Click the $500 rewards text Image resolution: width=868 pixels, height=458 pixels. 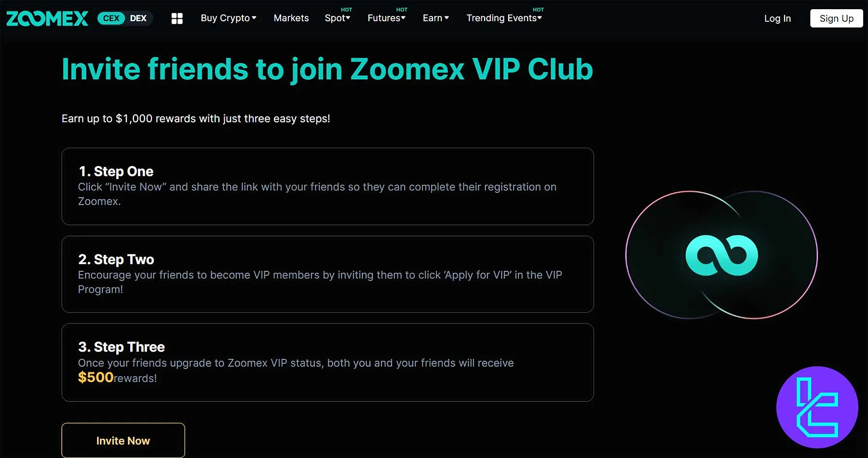click(95, 377)
